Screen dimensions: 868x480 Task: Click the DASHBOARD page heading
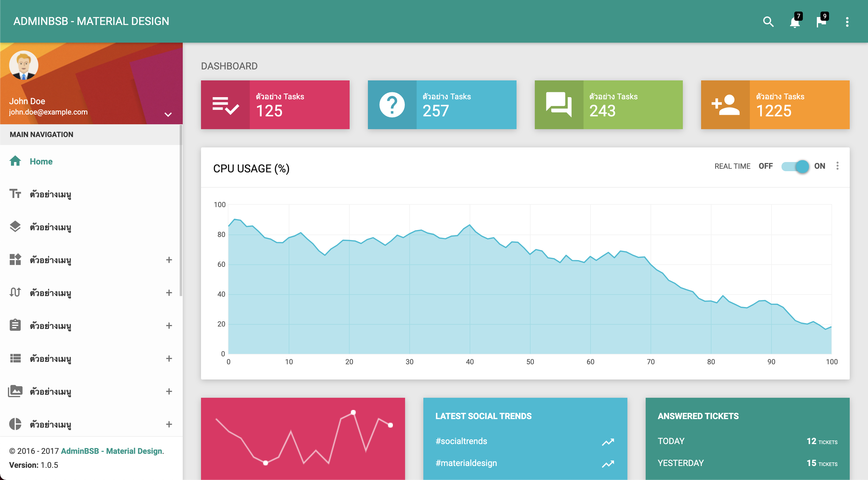click(229, 66)
